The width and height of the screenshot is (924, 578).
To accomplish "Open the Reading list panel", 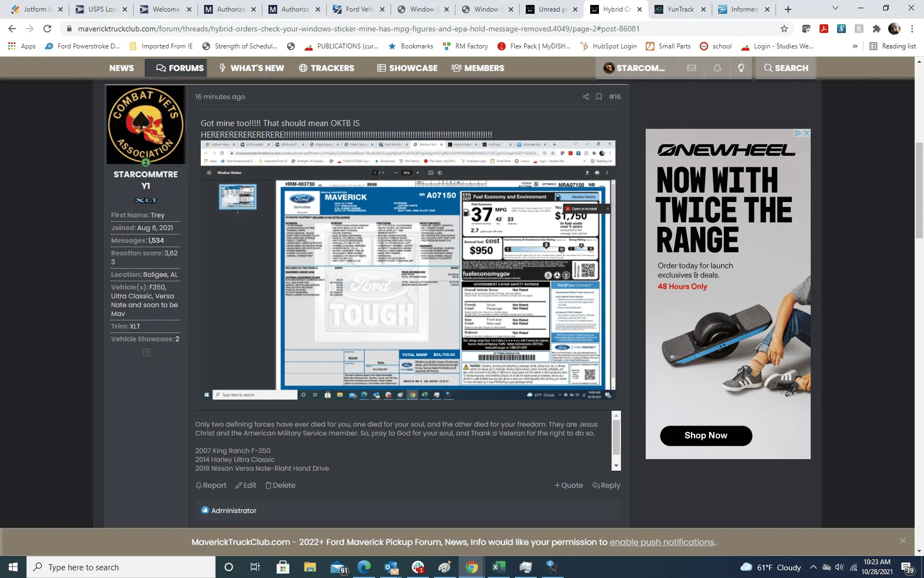I will click(893, 46).
